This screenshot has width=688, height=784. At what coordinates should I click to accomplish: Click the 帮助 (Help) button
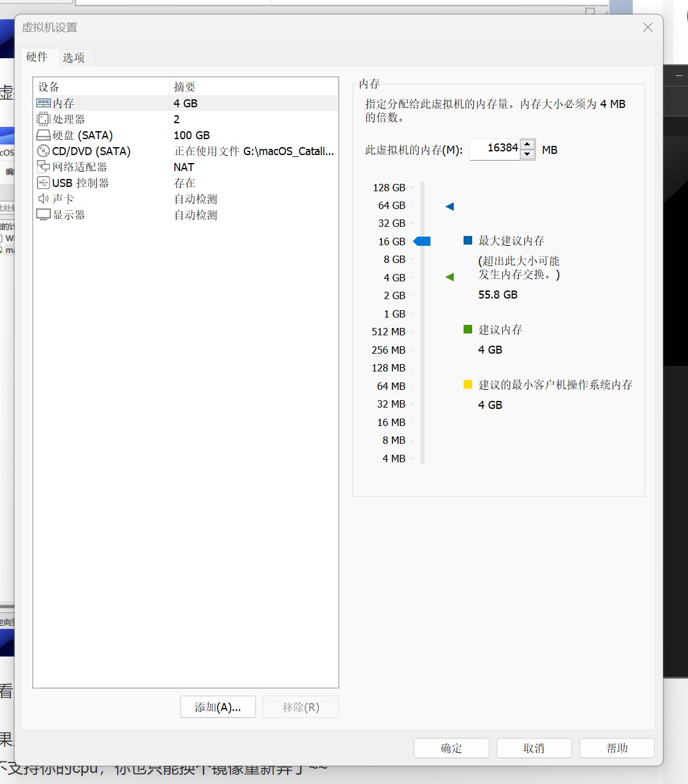(617, 748)
